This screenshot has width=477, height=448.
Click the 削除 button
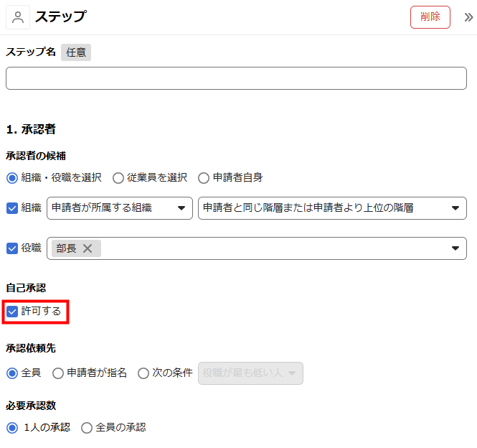pyautogui.click(x=430, y=17)
